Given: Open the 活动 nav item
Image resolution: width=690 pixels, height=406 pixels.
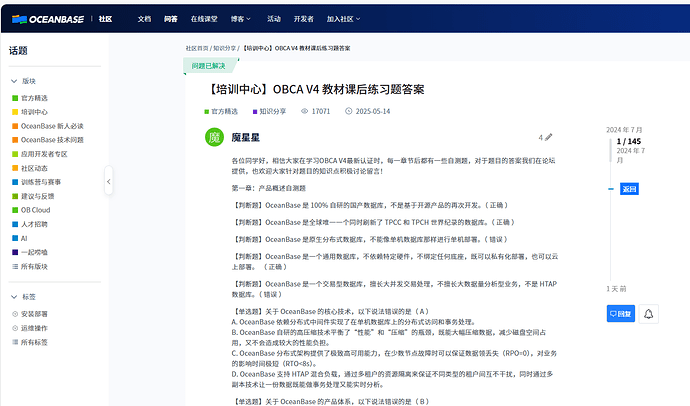Looking at the screenshot, I should [x=274, y=19].
